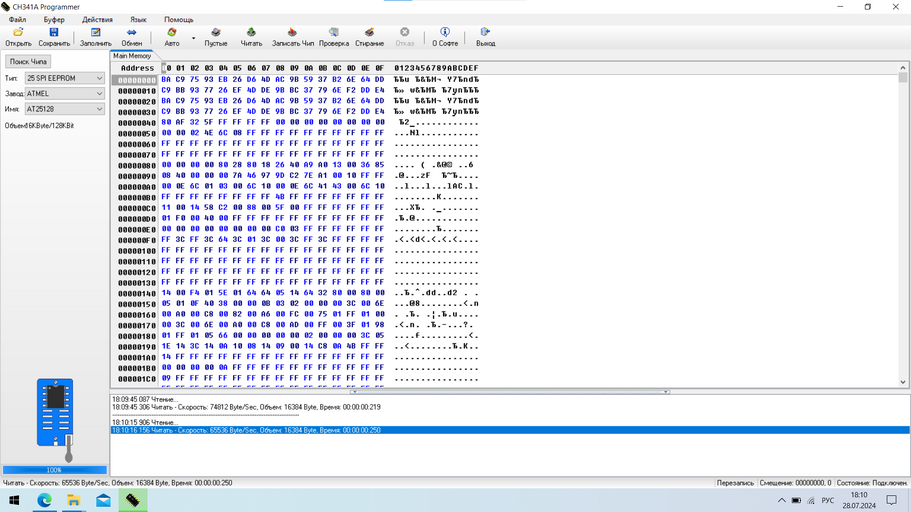Click Читать to read the chip
The height and width of the screenshot is (512, 911).
(251, 33)
